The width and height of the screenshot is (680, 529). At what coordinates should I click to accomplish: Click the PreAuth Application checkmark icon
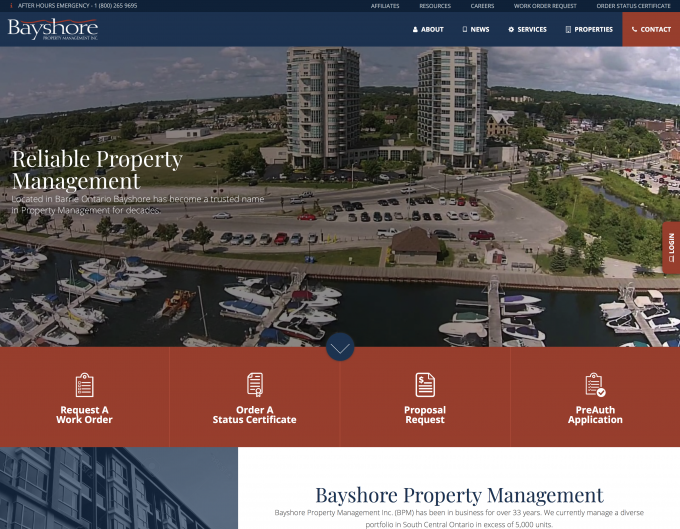click(595, 384)
